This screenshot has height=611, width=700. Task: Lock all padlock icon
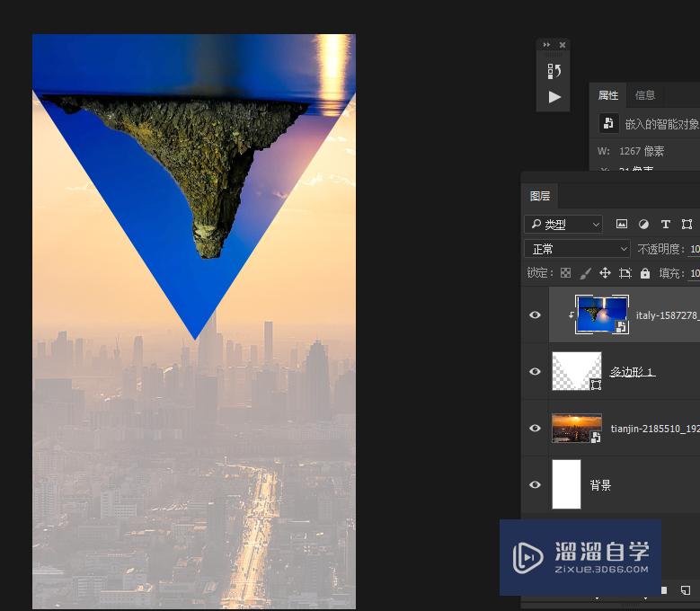[644, 272]
